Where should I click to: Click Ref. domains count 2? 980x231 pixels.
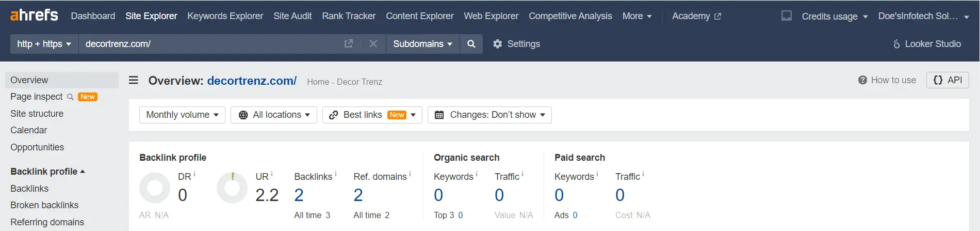(358, 195)
